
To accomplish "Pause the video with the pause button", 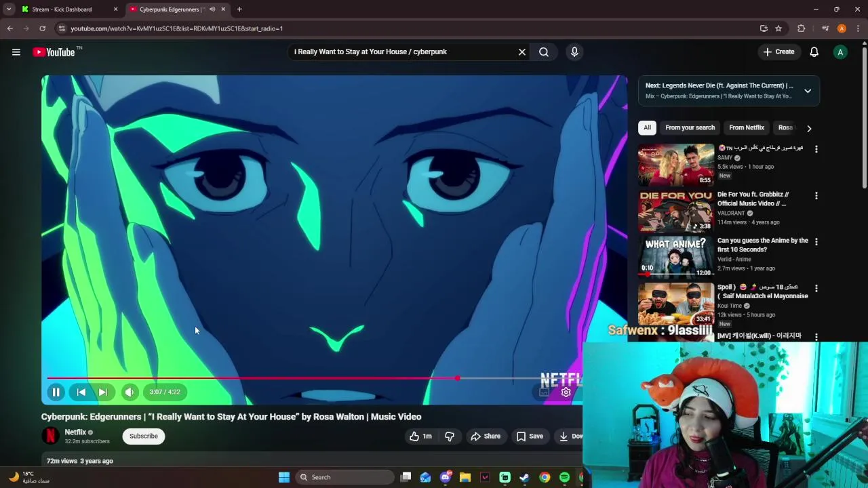I will (56, 392).
